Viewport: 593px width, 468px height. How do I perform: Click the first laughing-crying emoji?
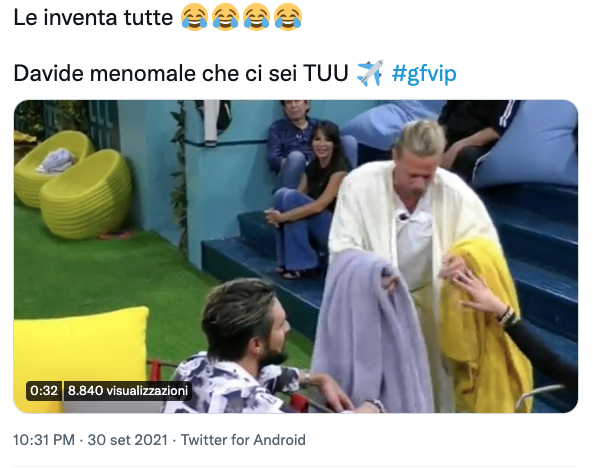pyautogui.click(x=194, y=17)
